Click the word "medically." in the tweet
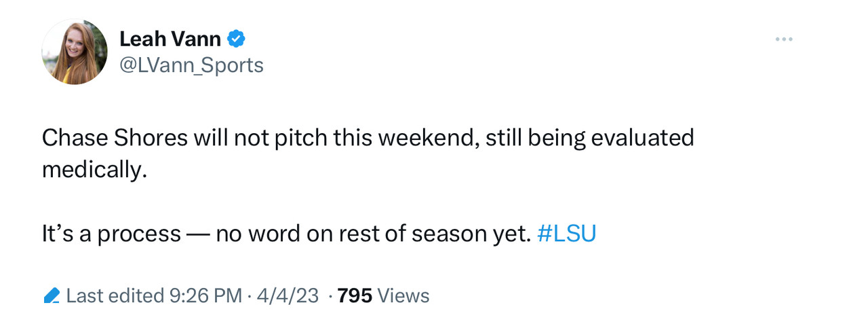 [94, 169]
